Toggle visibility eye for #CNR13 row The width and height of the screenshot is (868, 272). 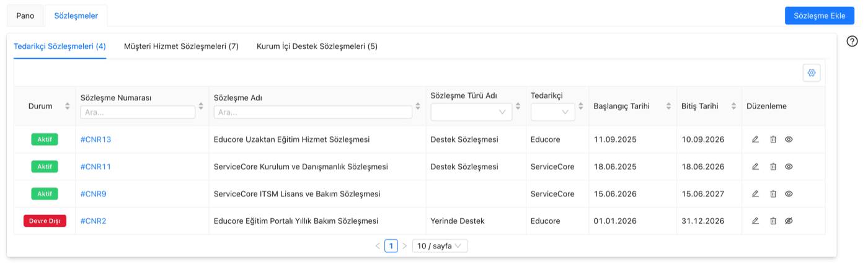789,139
